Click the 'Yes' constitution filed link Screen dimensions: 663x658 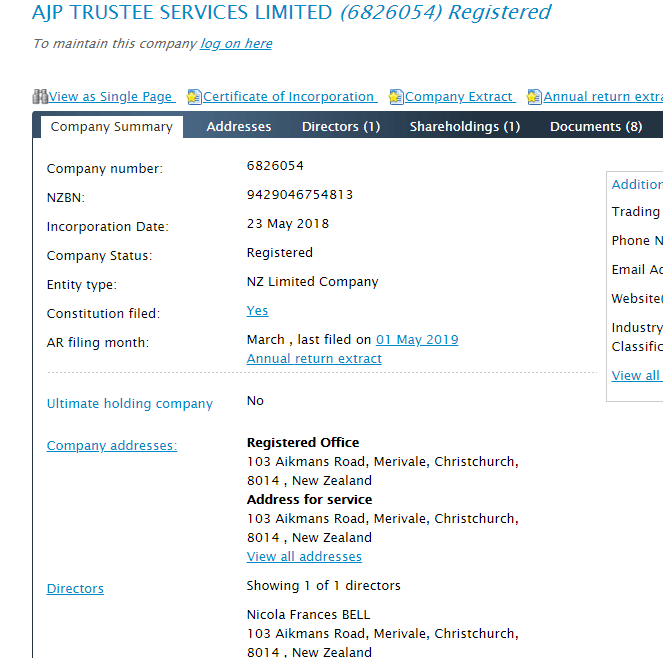(x=257, y=311)
